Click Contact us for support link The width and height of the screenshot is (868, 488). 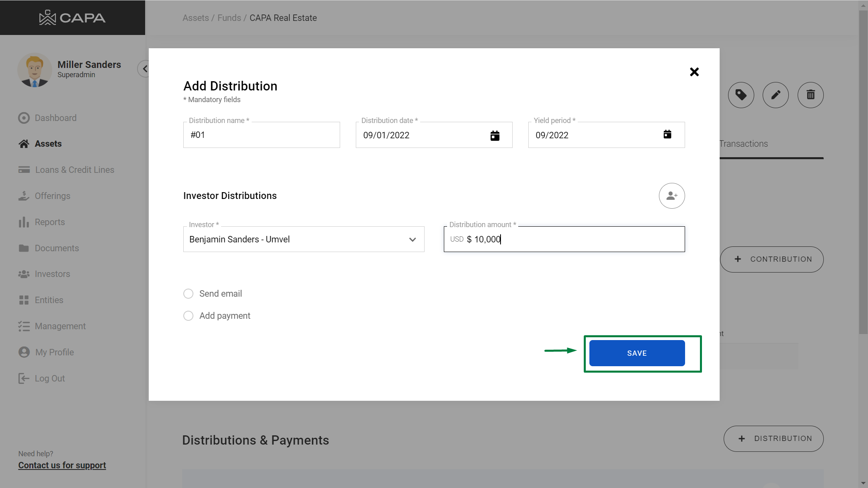click(62, 465)
